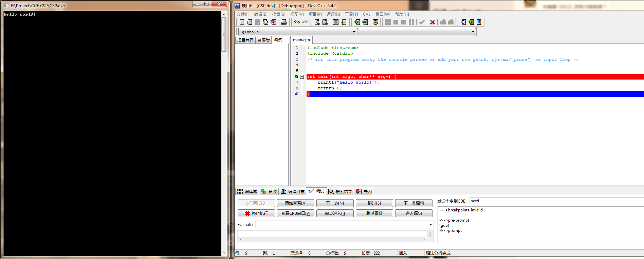
Task: Click the New file toolbar icon
Action: [x=242, y=22]
